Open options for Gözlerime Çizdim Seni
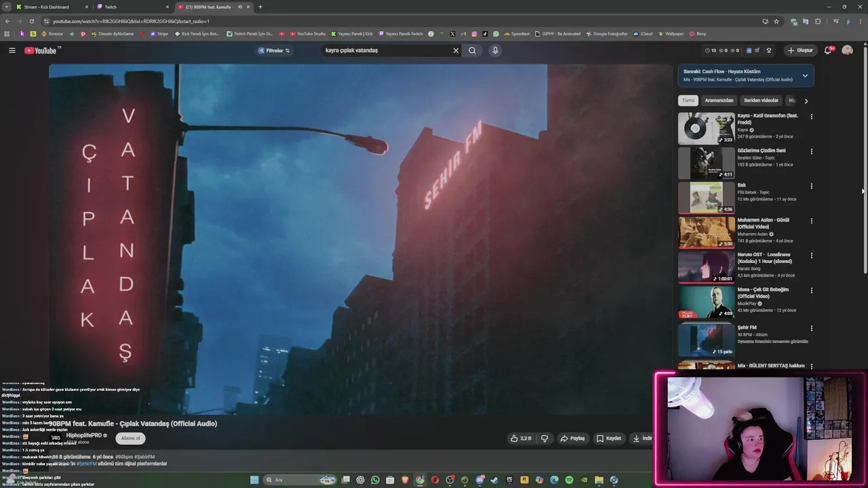Screen dimensions: 868x488 pyautogui.click(x=811, y=151)
